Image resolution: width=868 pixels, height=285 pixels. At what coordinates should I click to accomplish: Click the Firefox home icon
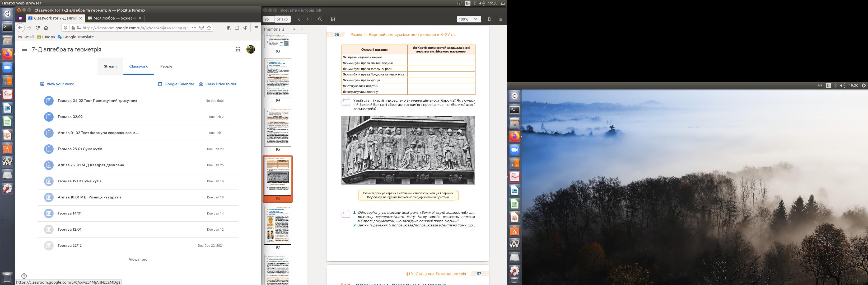(46, 28)
